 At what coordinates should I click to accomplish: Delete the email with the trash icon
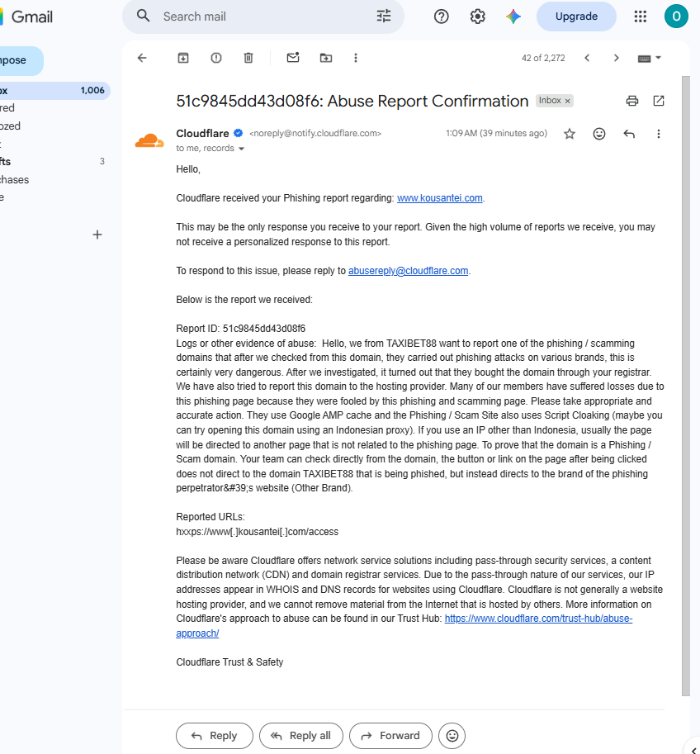click(x=248, y=58)
